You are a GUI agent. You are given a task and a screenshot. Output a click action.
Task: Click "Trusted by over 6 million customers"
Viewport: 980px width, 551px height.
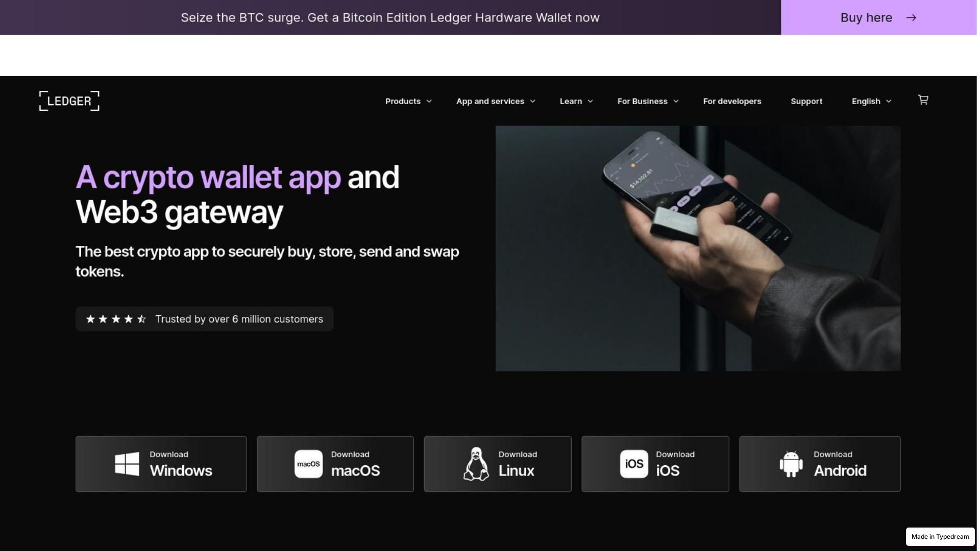click(239, 319)
